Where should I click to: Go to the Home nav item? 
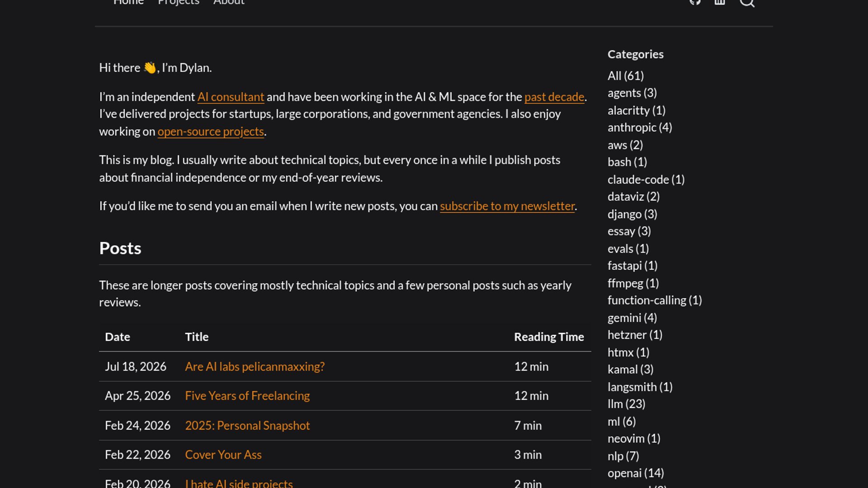click(128, 2)
